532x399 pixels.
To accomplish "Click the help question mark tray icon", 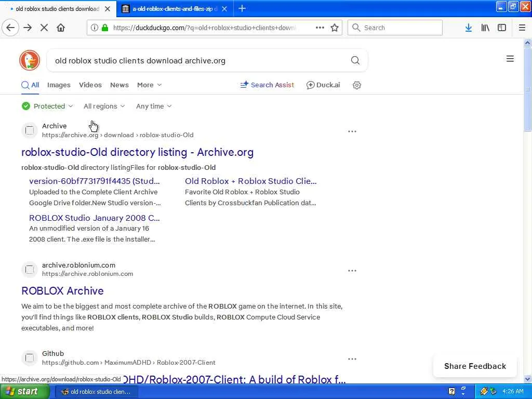I will [451, 391].
